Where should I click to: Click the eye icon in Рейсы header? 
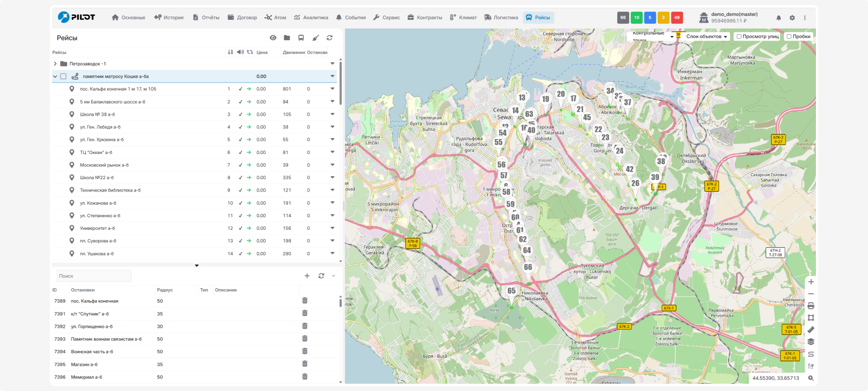coord(273,38)
